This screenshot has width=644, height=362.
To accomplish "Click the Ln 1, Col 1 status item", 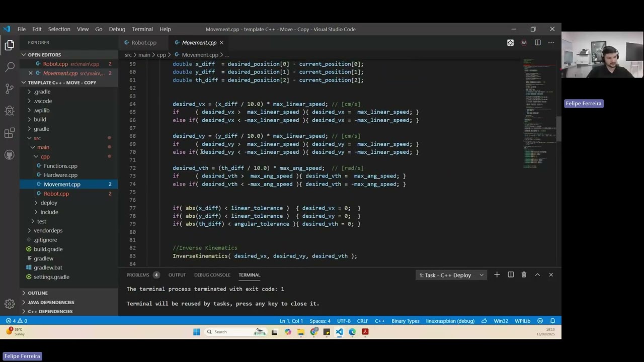I will pyautogui.click(x=291, y=321).
